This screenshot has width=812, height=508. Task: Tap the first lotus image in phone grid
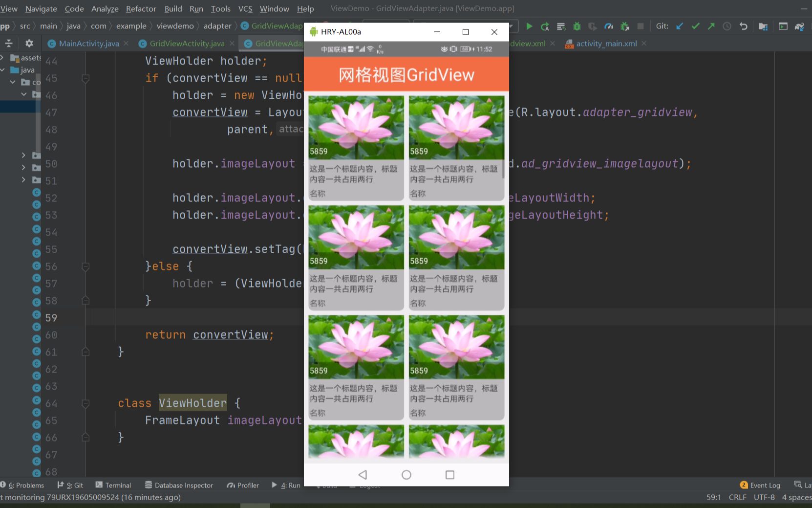point(356,127)
